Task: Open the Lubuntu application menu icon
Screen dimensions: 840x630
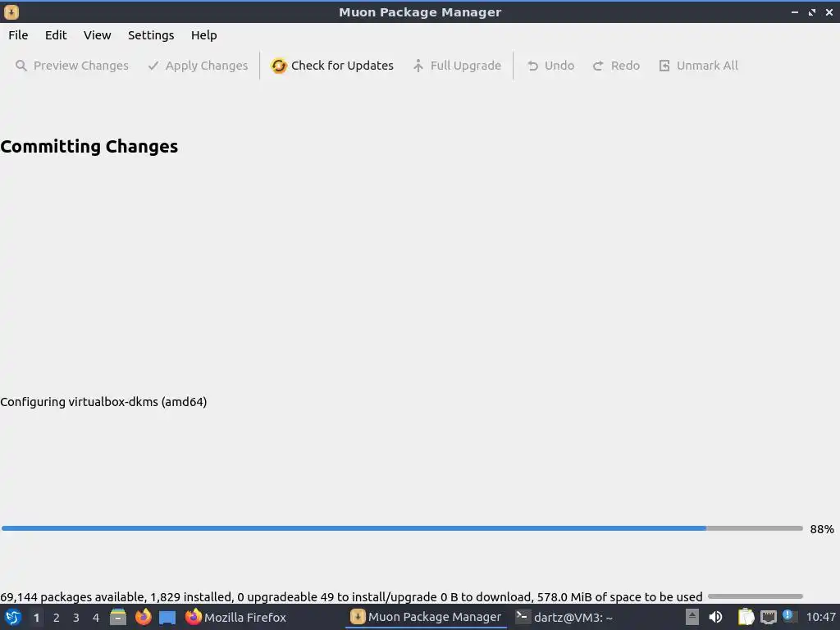Action: [12, 617]
